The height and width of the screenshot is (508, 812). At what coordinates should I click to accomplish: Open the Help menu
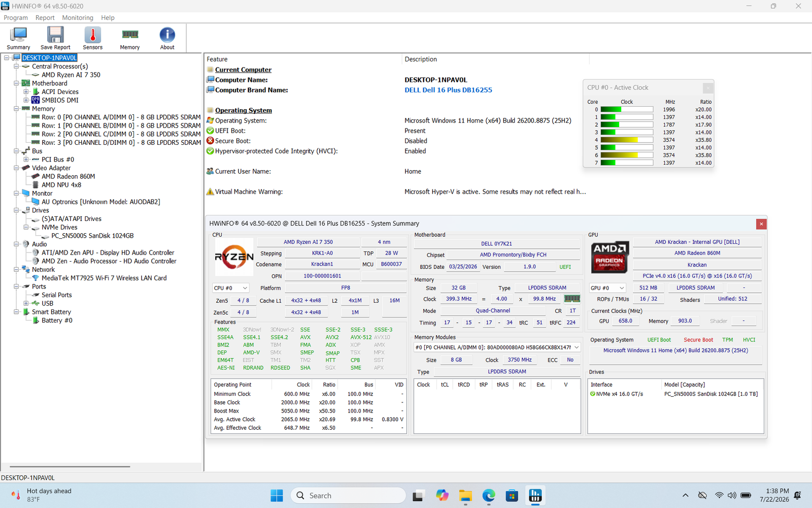(x=108, y=18)
